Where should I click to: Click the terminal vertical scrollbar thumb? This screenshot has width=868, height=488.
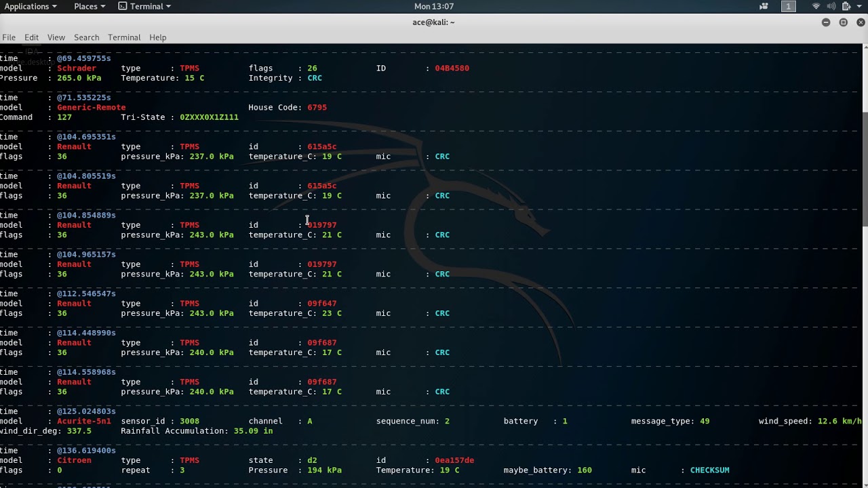pos(865,169)
